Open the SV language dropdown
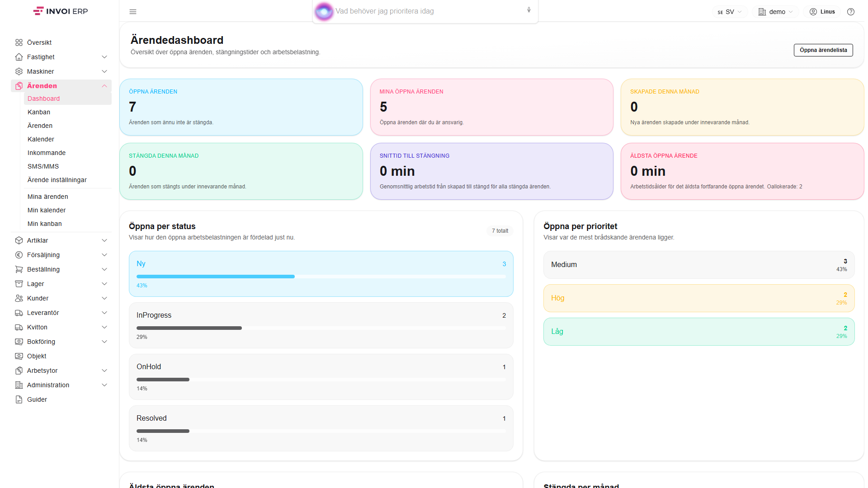Image resolution: width=868 pixels, height=488 pixels. (x=730, y=12)
